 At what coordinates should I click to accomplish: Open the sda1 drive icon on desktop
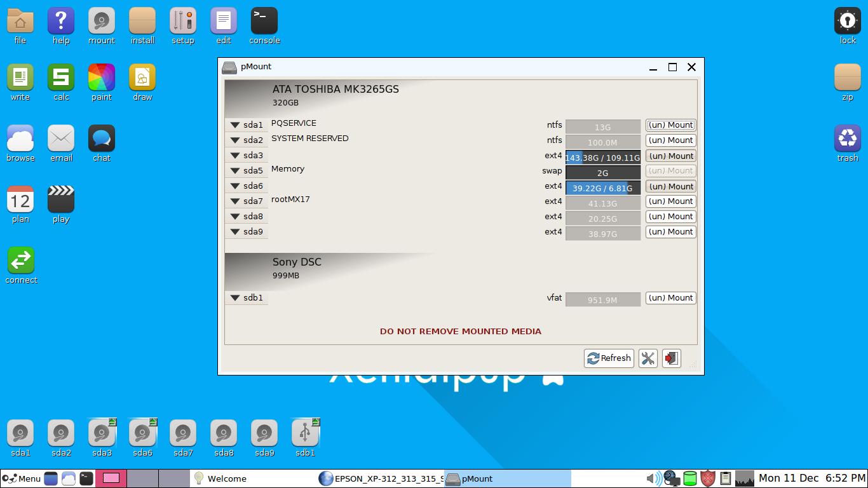tap(20, 438)
